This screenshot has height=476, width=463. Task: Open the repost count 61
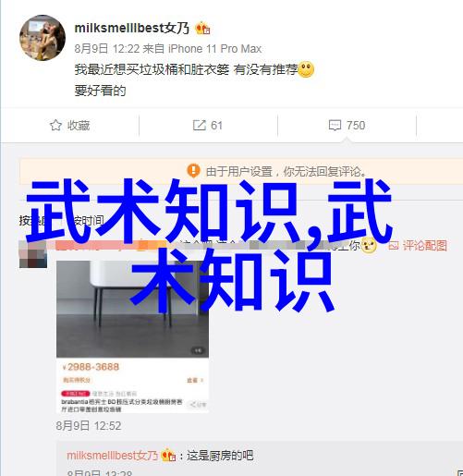pos(216,126)
